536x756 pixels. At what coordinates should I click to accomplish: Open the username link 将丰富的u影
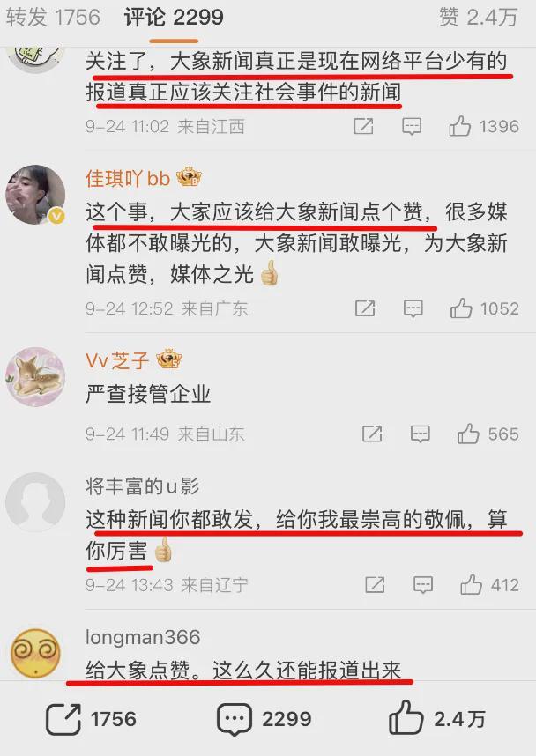pos(142,486)
